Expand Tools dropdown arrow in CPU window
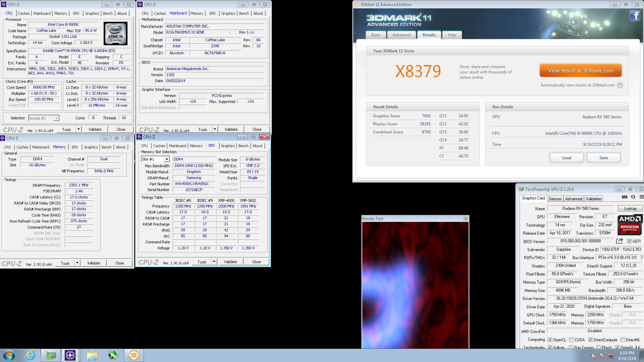 [78, 129]
